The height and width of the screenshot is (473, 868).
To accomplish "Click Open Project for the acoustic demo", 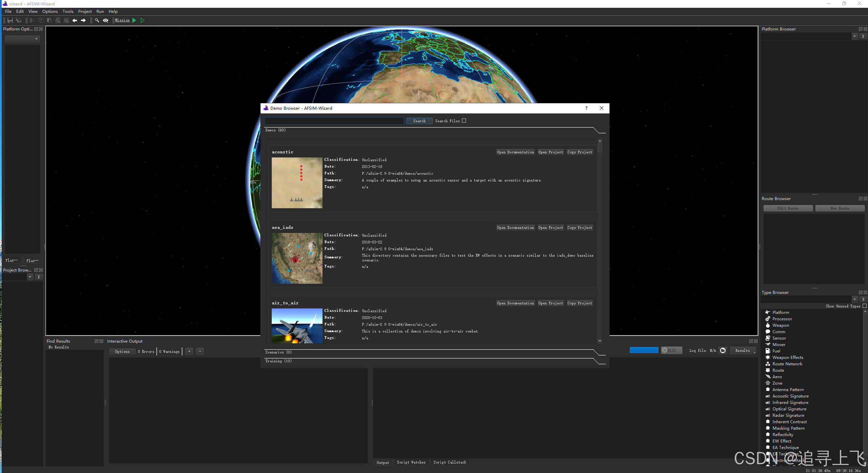I will (551, 152).
